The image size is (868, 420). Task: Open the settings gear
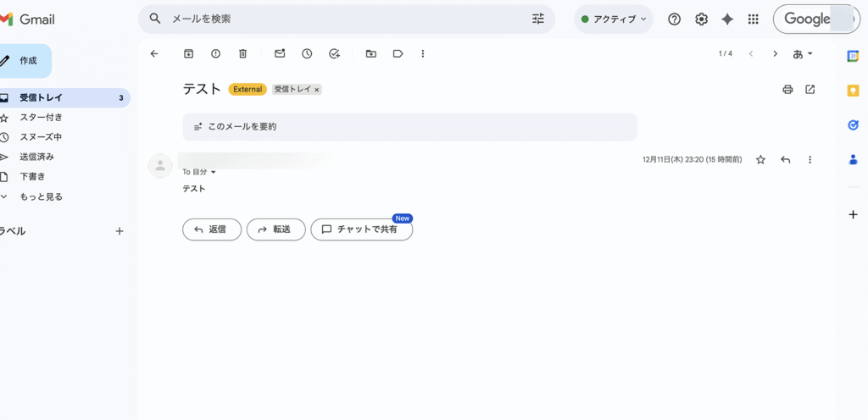701,19
